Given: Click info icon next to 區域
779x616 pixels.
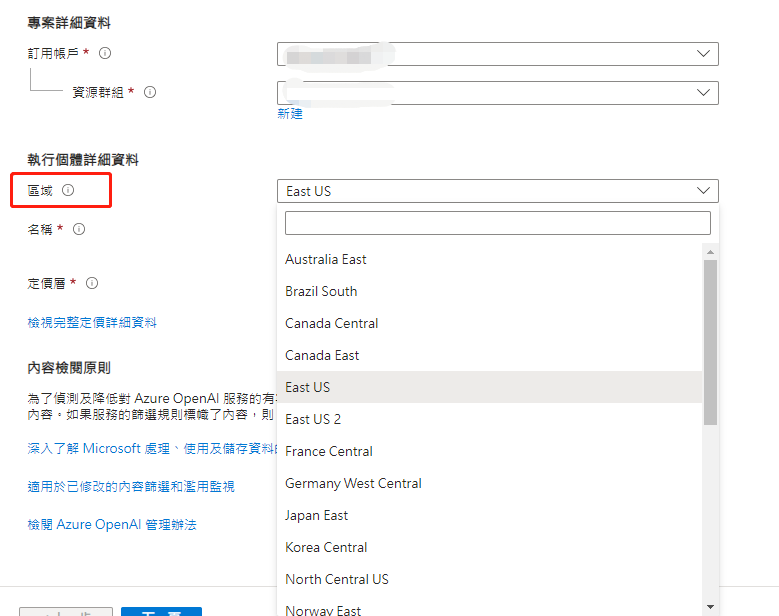Looking at the screenshot, I should coord(68,190).
